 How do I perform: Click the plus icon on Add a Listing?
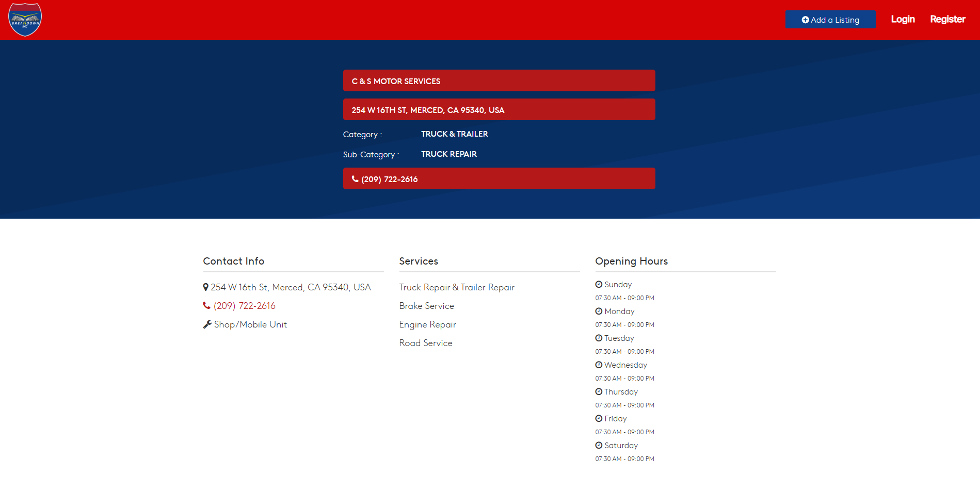(805, 20)
